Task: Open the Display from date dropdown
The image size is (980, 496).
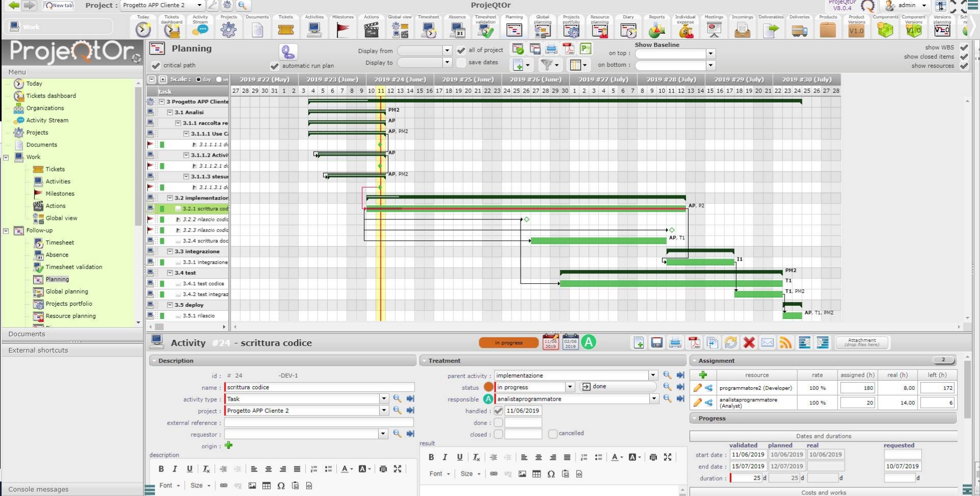Action: [447, 51]
